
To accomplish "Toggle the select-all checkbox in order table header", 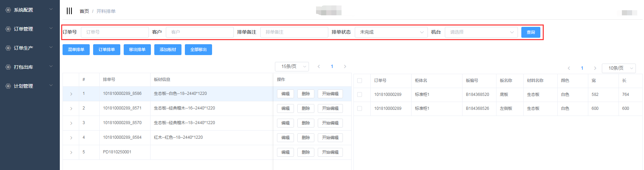I will [x=360, y=81].
